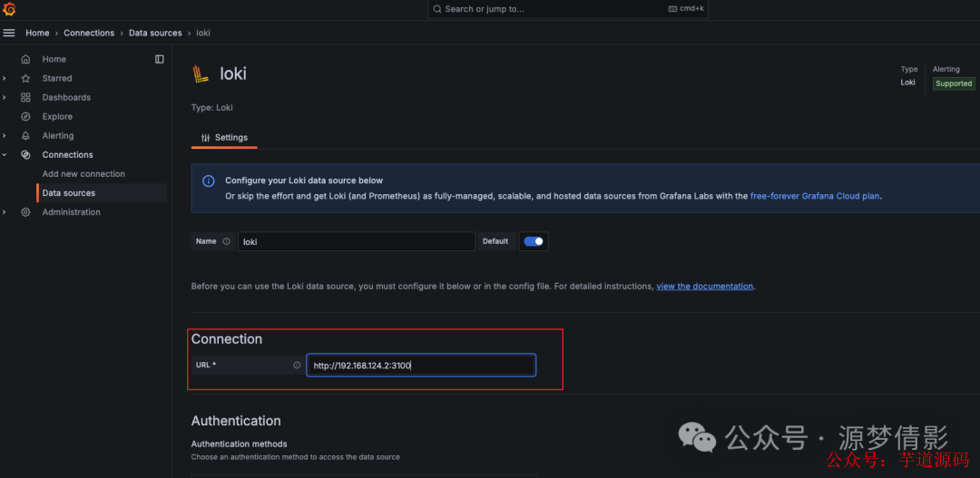Image resolution: width=980 pixels, height=478 pixels.
Task: Open the hamburger menu toggle
Action: click(9, 33)
